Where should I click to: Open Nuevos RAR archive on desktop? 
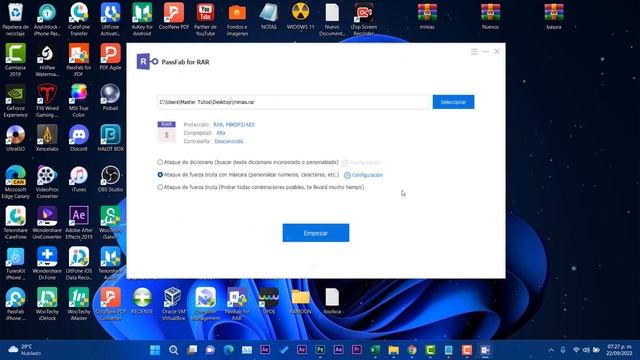(x=490, y=16)
